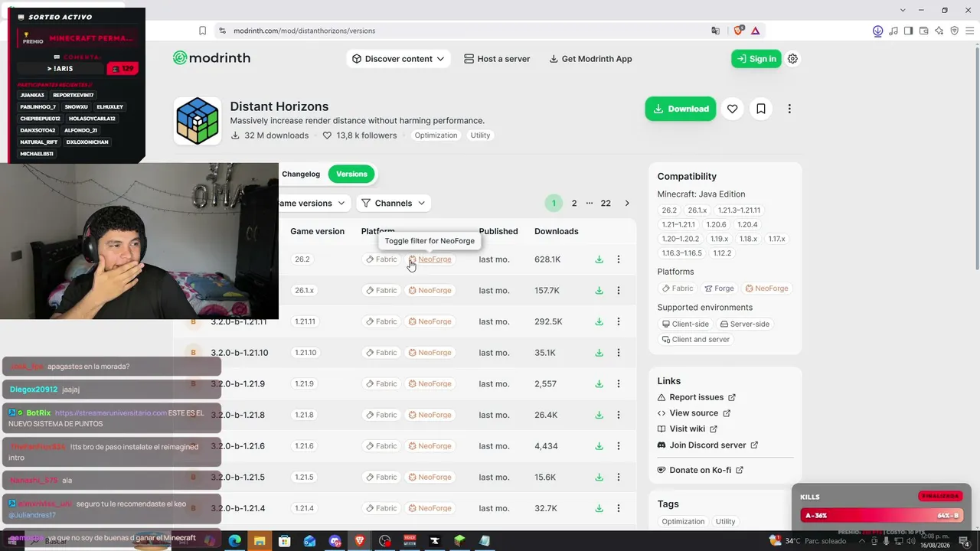The image size is (980, 551).
Task: Save Distant Horizons with the bookmark icon
Action: pyautogui.click(x=761, y=109)
